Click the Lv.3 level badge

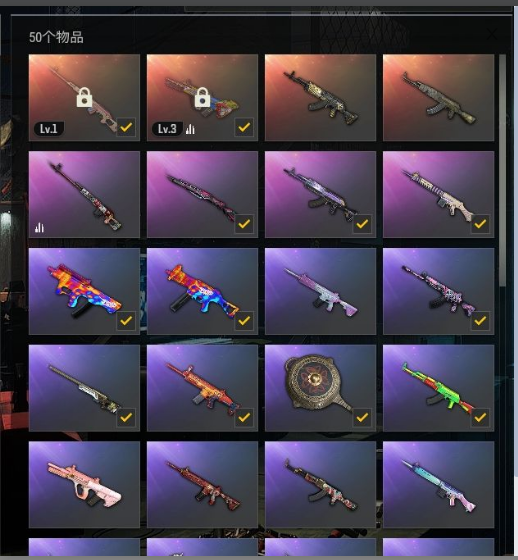point(167,129)
